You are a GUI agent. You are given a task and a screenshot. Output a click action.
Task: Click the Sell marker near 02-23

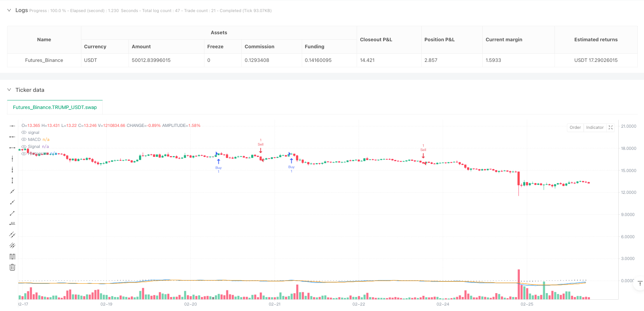423,151
